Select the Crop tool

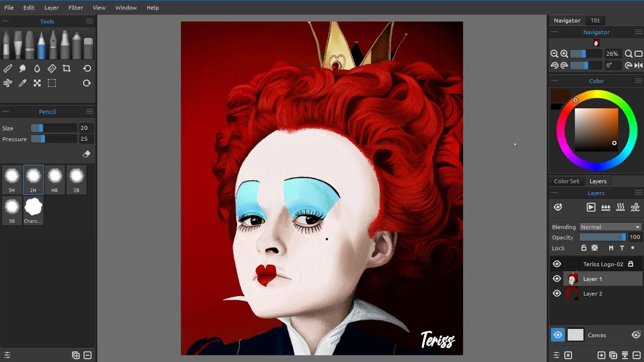pyautogui.click(x=67, y=68)
